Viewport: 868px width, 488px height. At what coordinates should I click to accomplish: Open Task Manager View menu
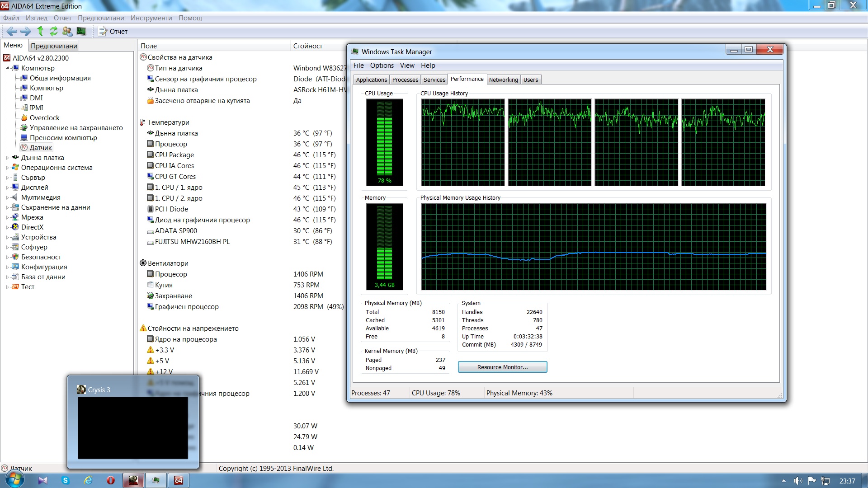407,66
